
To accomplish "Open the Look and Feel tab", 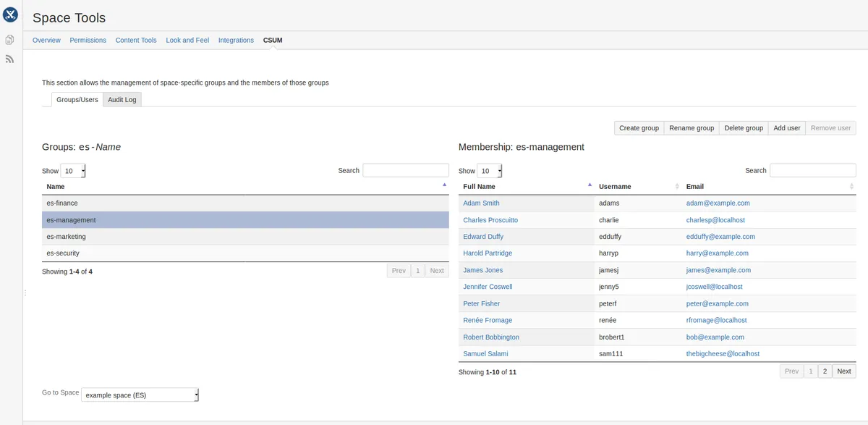I will pos(187,40).
